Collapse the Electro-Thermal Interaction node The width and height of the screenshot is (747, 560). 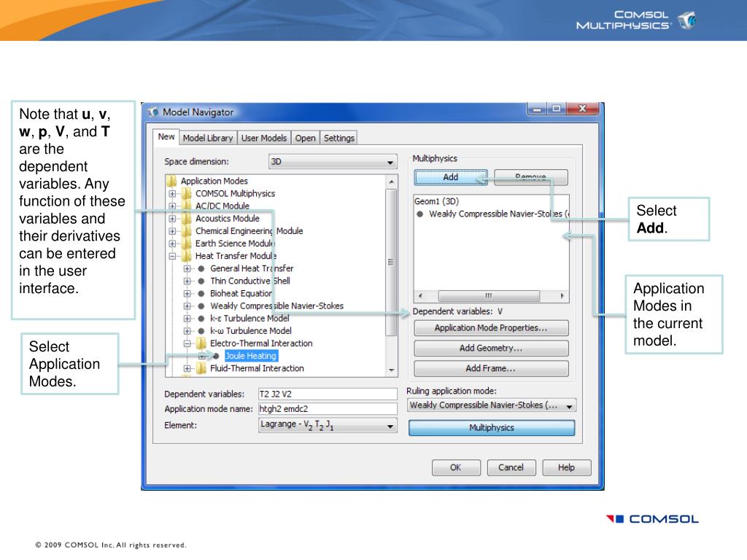click(187, 343)
